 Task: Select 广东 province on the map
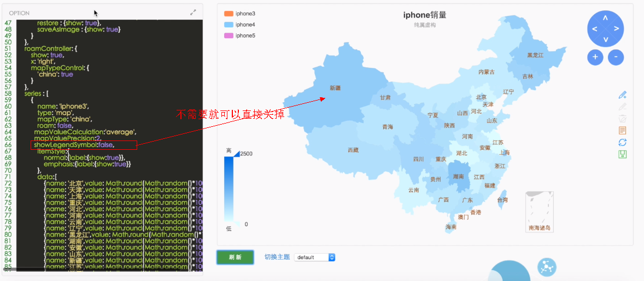point(467,200)
